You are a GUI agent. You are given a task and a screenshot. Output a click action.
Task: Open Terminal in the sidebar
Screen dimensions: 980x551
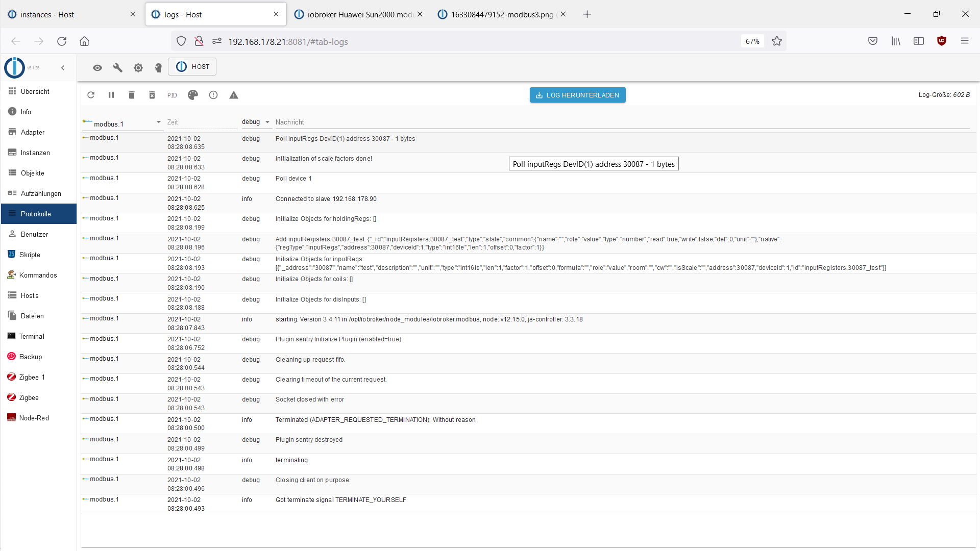coord(39,336)
